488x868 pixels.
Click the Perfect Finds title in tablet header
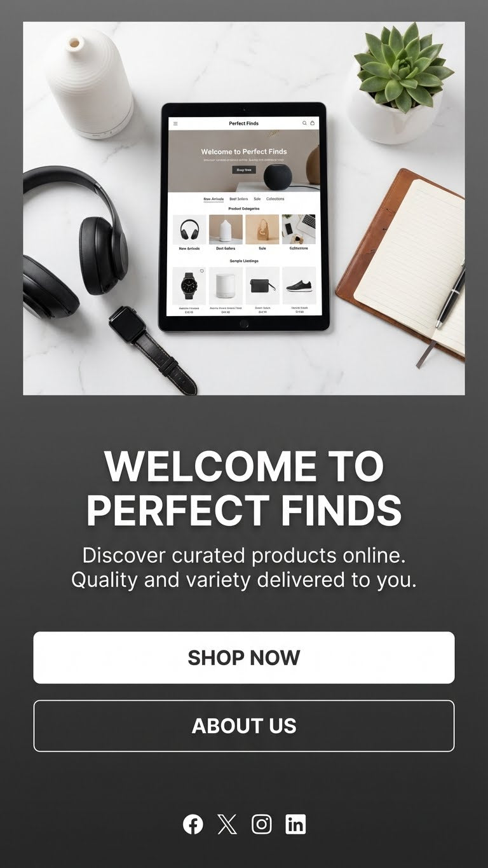click(x=244, y=123)
